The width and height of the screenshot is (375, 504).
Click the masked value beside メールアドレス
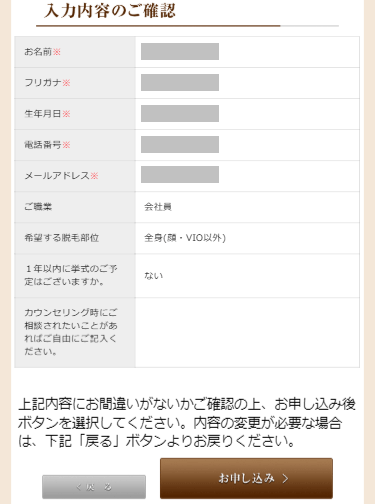(x=180, y=174)
